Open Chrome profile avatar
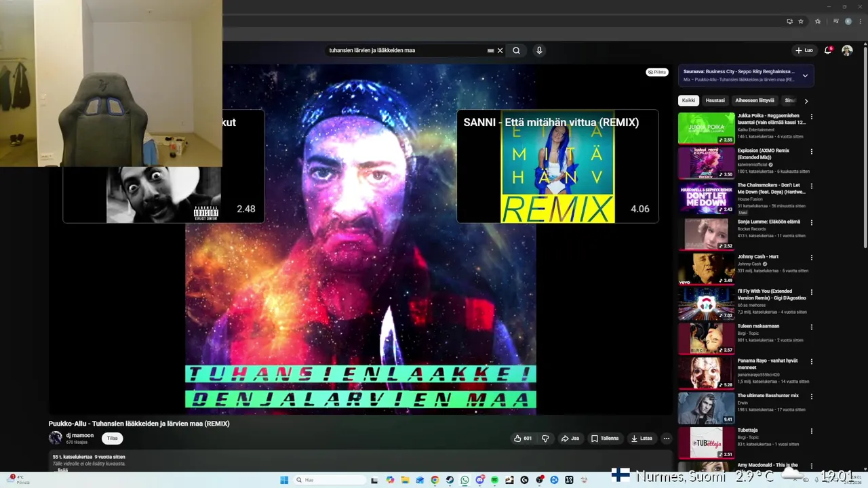This screenshot has width=868, height=488. 847,21
